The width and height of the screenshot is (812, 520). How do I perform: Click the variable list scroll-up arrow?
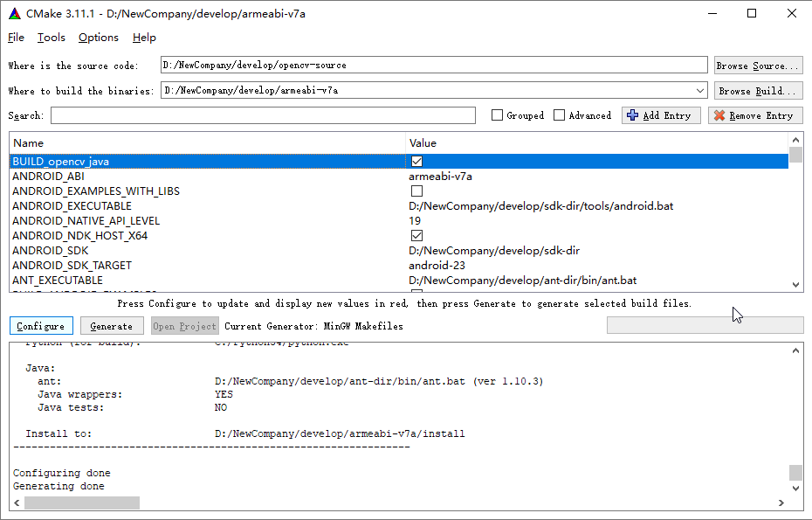(796, 140)
